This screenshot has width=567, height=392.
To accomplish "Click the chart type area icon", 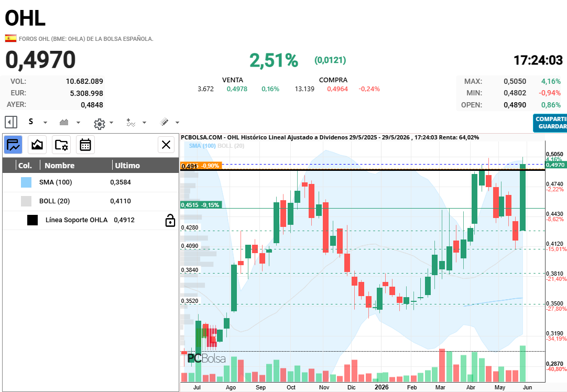I will (64, 122).
